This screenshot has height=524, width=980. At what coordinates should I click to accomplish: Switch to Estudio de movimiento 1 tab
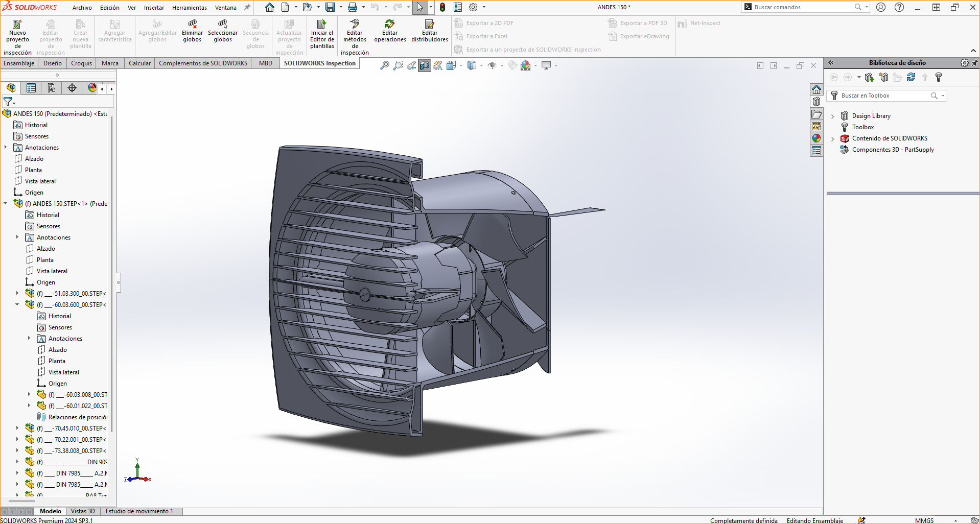(139, 511)
